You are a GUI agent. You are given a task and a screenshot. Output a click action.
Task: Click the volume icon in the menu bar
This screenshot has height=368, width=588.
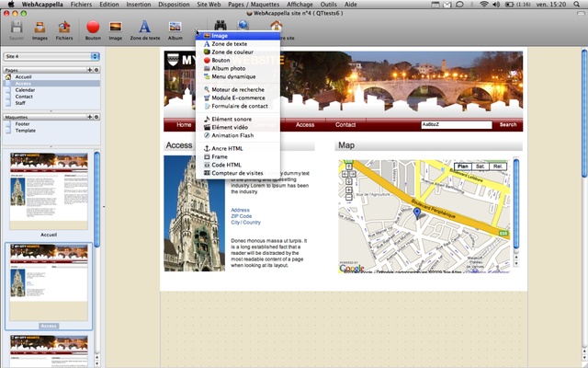pyautogui.click(x=496, y=5)
